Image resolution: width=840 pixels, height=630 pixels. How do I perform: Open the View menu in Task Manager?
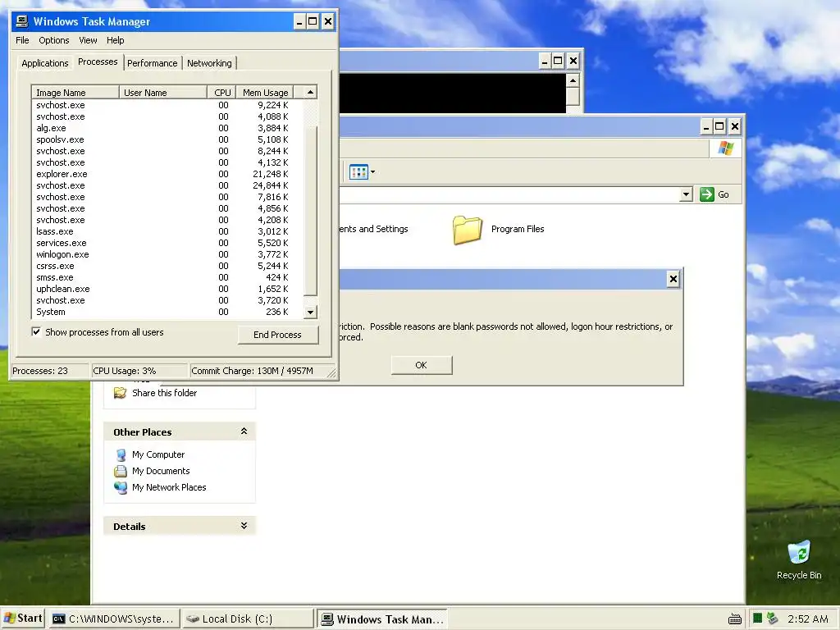point(88,40)
